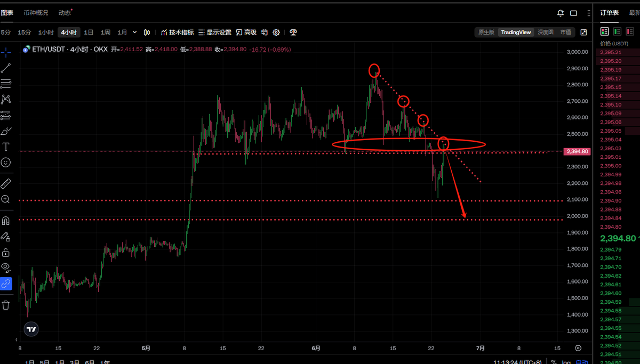This screenshot has height=364, width=640.
Task: Open the 高级 advanced options
Action: point(246,33)
